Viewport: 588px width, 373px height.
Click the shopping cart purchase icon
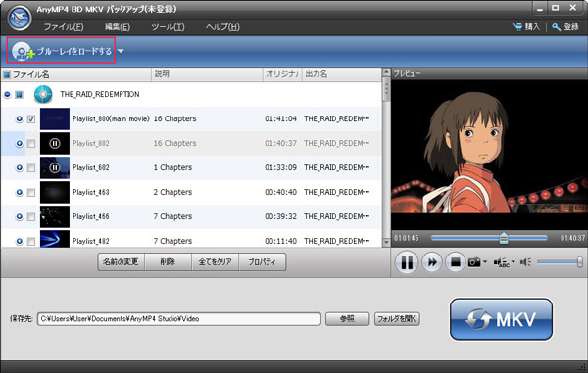517,27
